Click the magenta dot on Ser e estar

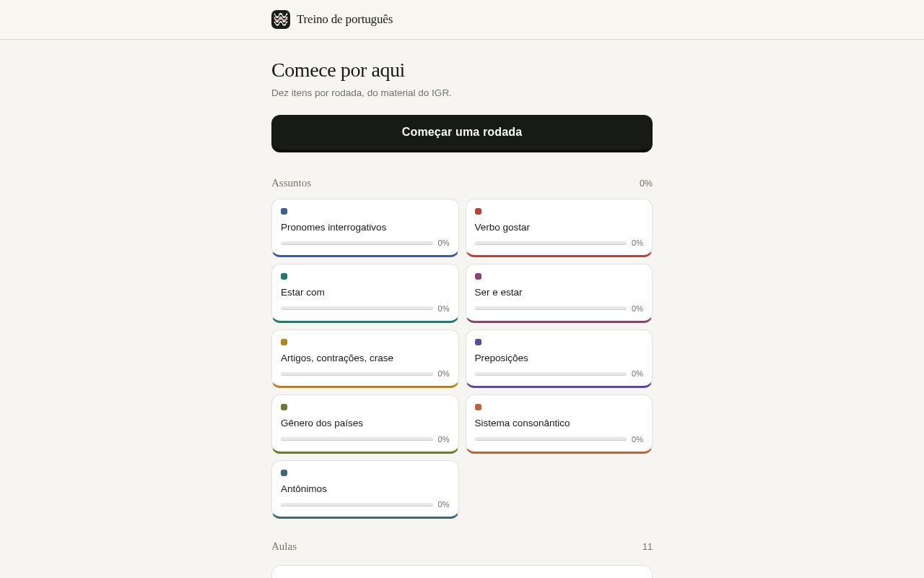[478, 276]
